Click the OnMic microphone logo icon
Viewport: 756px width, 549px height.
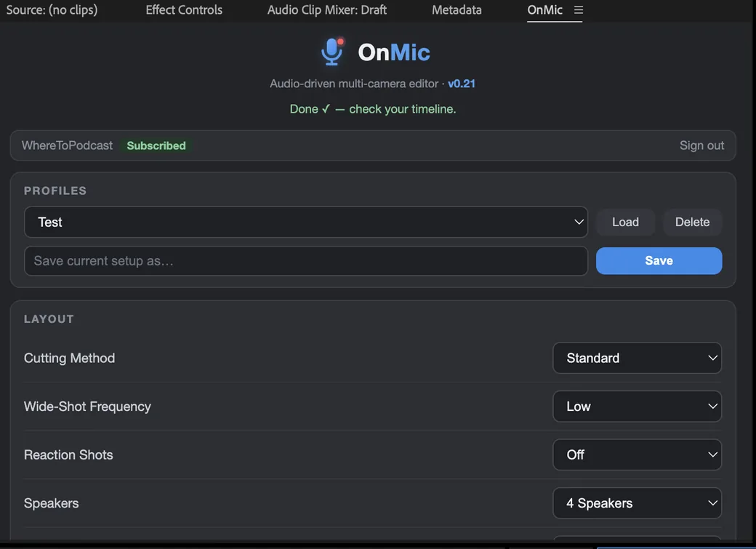click(332, 52)
